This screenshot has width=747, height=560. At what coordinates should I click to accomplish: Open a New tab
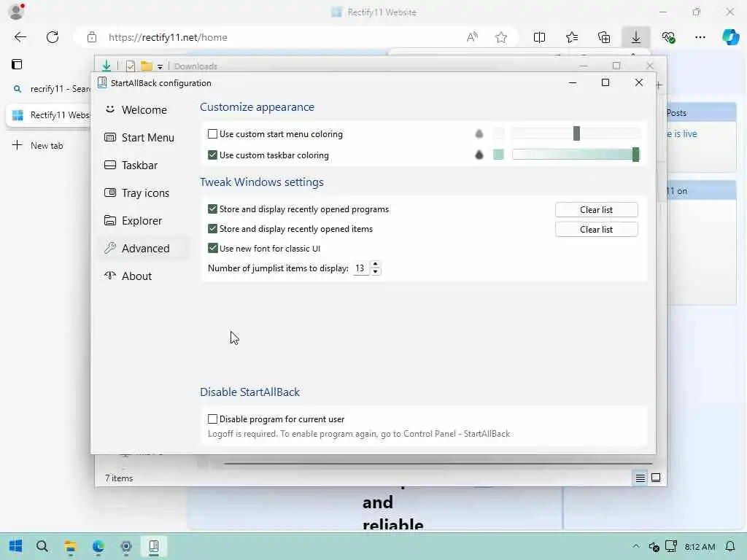(38, 145)
